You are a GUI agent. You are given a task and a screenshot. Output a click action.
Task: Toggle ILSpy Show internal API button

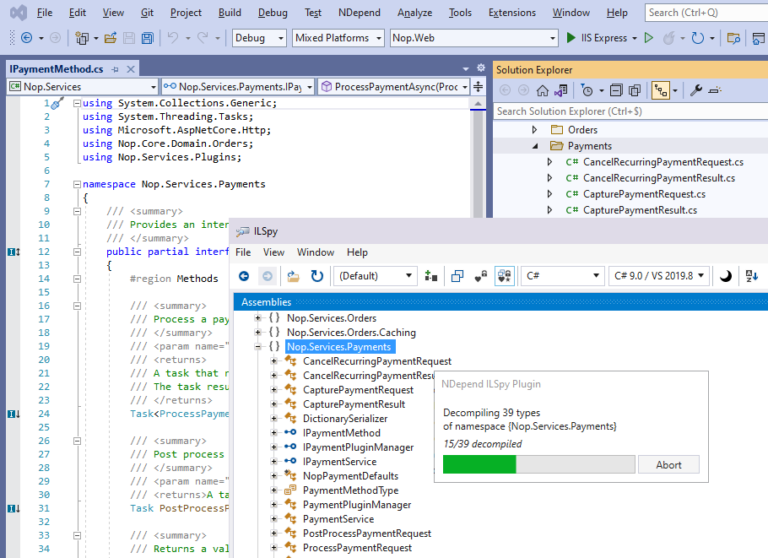481,276
